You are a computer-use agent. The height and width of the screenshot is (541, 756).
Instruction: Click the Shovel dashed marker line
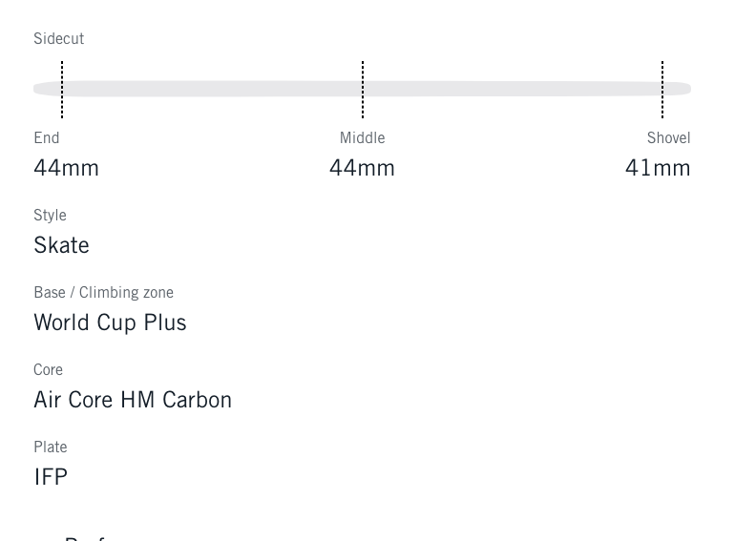point(662,89)
